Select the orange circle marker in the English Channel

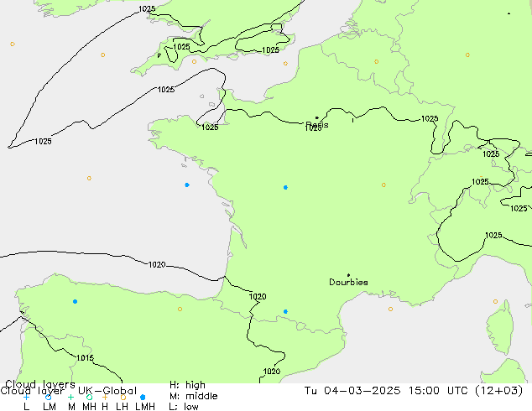[x=285, y=64]
